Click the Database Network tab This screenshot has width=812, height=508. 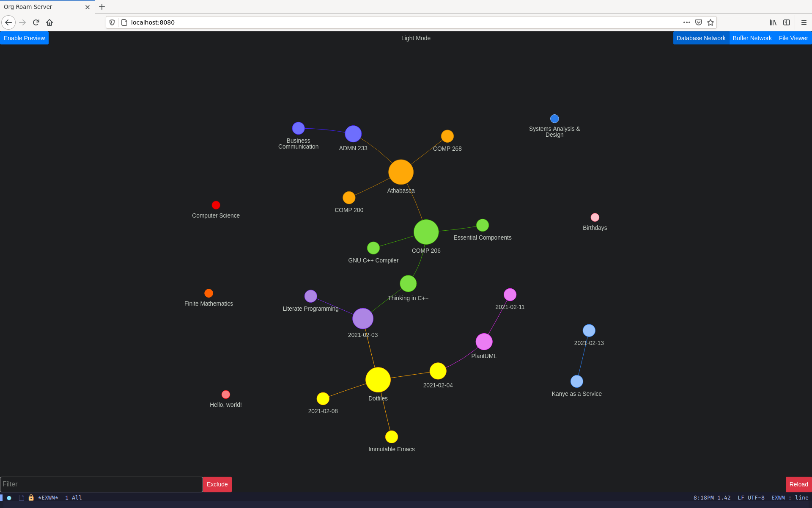tap(701, 38)
